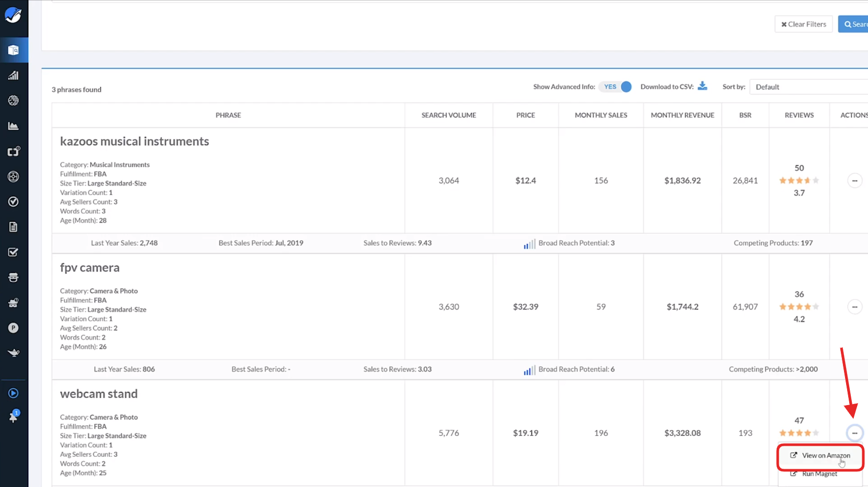Click Broad Reach bars icon in kazoos row
Screen dimensions: 868x487
[x=529, y=244]
